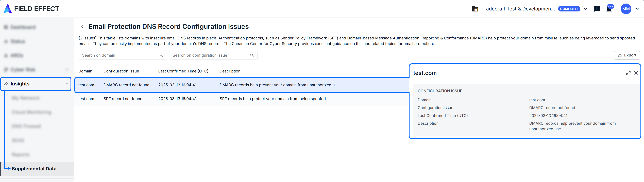Click the search icon in domain field

pyautogui.click(x=161, y=55)
